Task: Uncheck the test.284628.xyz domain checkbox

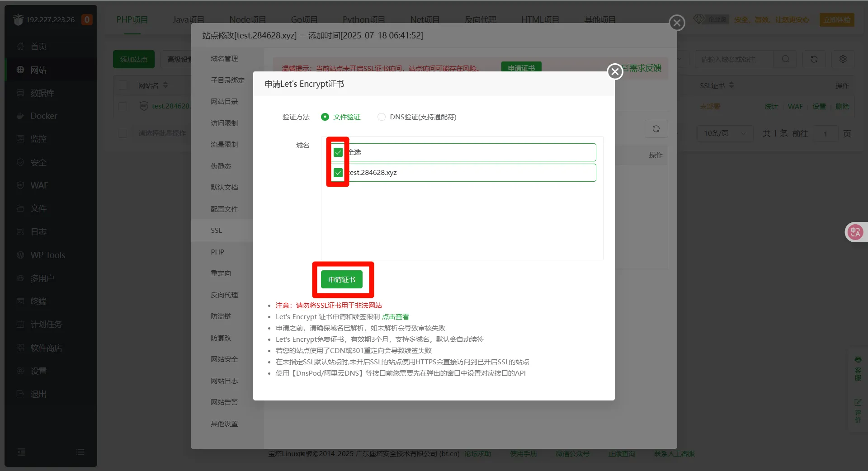Action: (x=338, y=173)
